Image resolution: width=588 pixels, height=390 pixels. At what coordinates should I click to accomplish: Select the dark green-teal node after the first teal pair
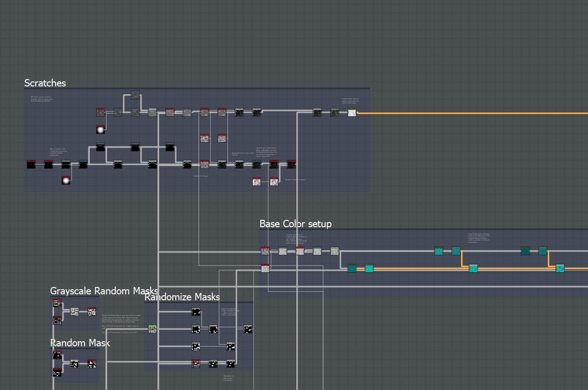click(x=525, y=251)
